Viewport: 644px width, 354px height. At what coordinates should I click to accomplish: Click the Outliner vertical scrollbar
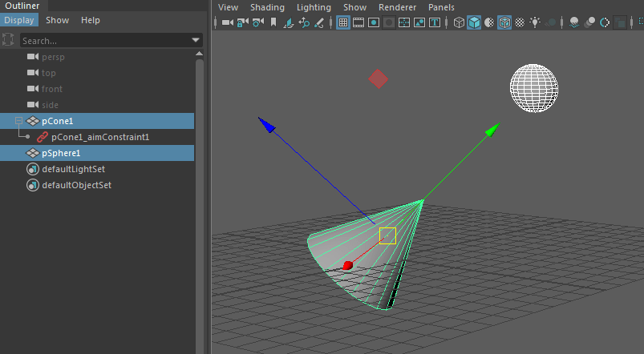200,205
